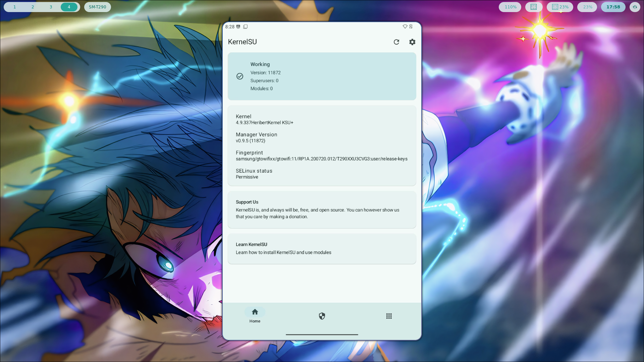Click the Wi-Fi icon in Android status bar
This screenshot has height=362, width=644.
[x=405, y=26]
